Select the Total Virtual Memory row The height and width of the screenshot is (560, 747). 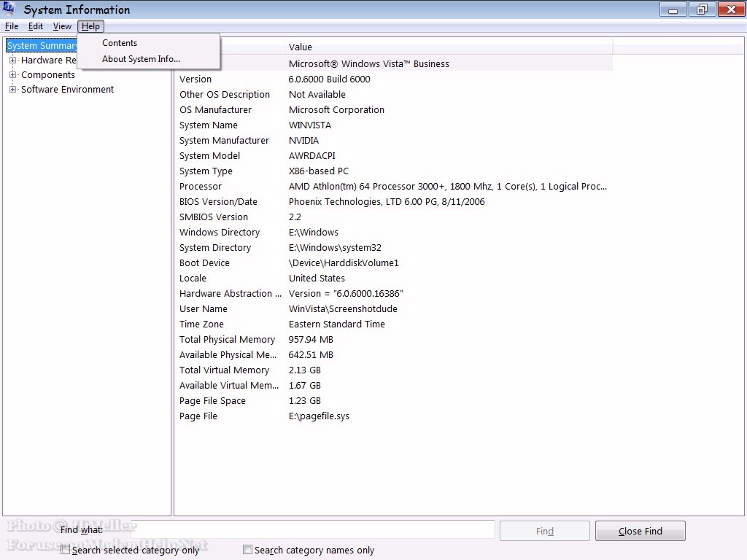point(393,370)
